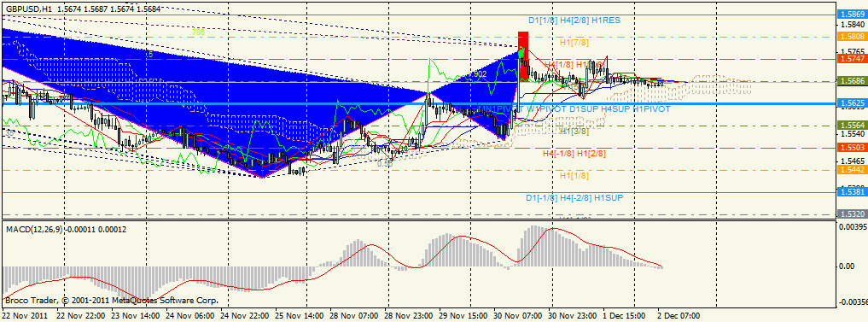Click the 1.5564 price tag
Viewport: 868px width, 322px height.
pyautogui.click(x=852, y=126)
